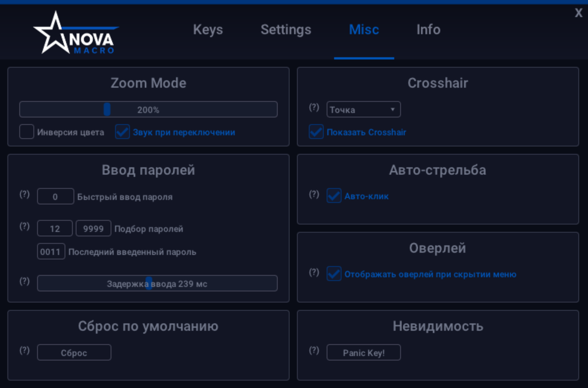Uncheck Показать Crosshair
This screenshot has width=588, height=388.
point(316,132)
